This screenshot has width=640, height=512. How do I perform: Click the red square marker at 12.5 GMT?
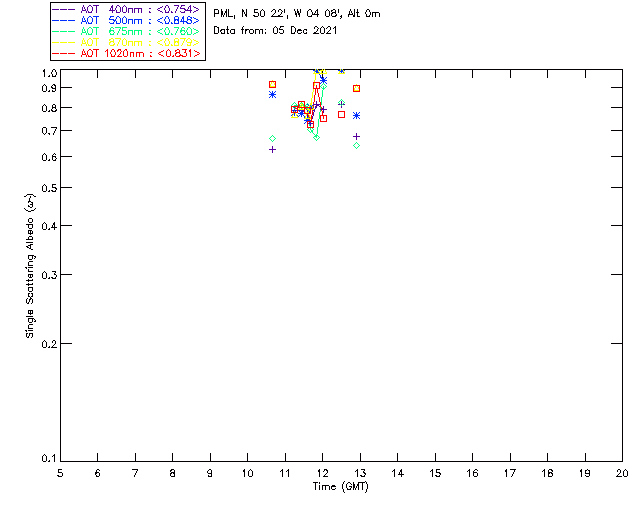click(x=342, y=115)
